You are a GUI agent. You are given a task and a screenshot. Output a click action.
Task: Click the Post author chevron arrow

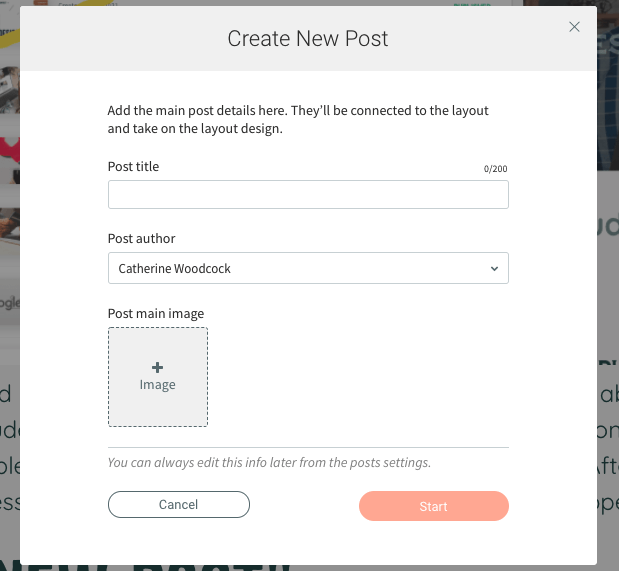(494, 269)
